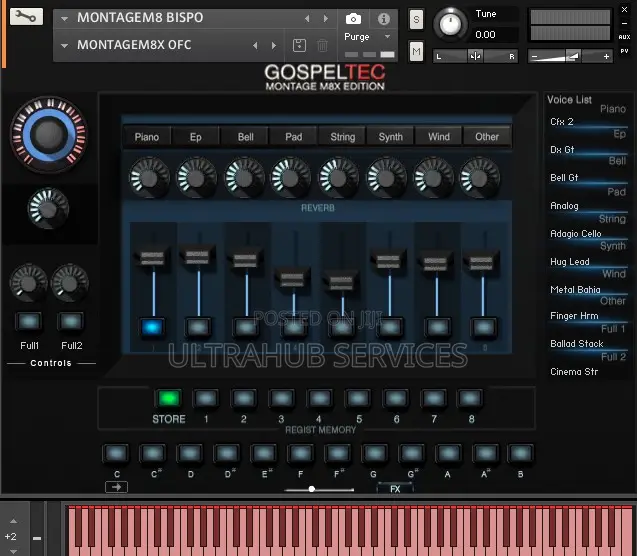
Task: Recall regist memory slot 8
Action: [470, 398]
